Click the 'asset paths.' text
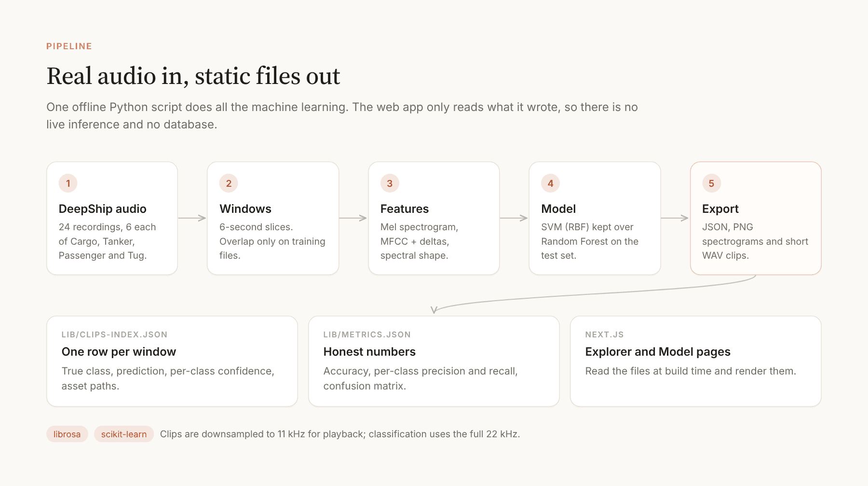868x486 pixels. 90,386
